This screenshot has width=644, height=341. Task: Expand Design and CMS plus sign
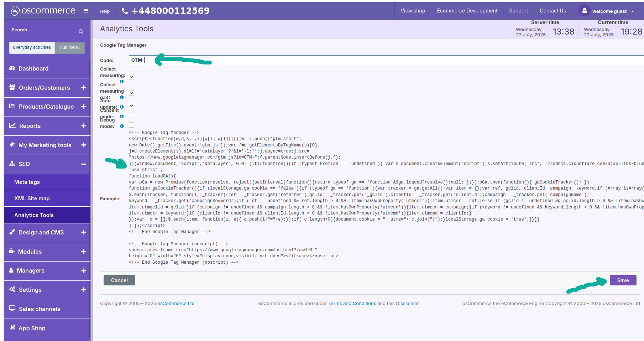84,232
